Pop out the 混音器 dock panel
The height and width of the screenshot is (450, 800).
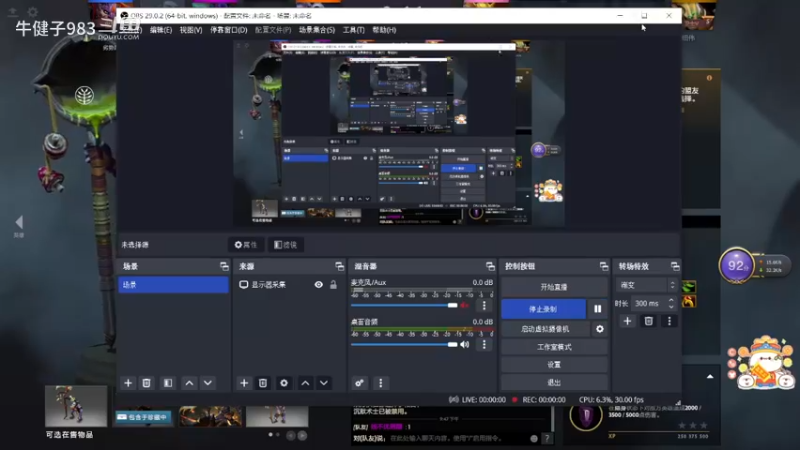490,266
